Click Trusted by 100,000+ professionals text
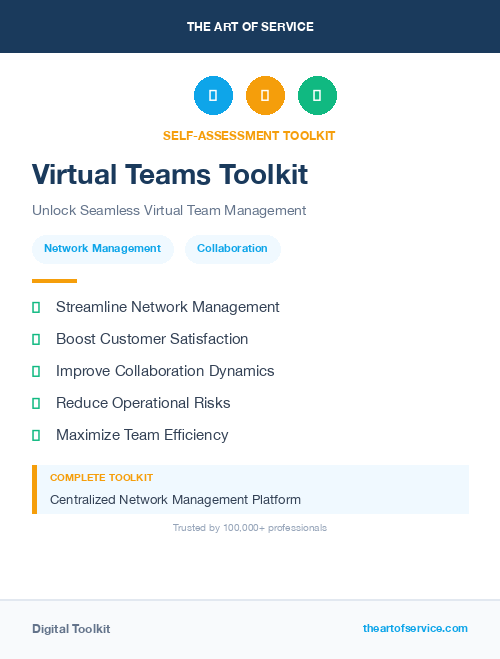Viewport: 500px width, 659px height. pos(250,528)
